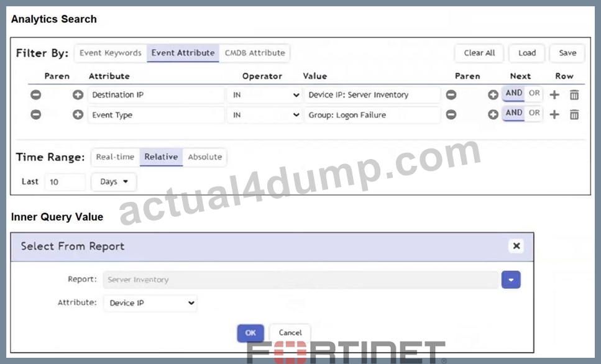Add a row after Destination IP

pyautogui.click(x=554, y=94)
